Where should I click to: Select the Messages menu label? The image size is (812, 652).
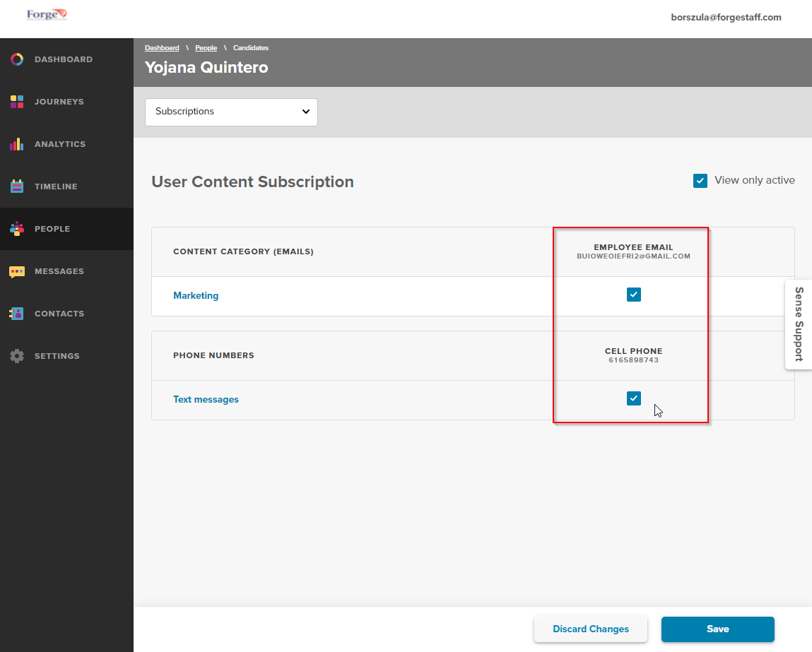tap(59, 271)
